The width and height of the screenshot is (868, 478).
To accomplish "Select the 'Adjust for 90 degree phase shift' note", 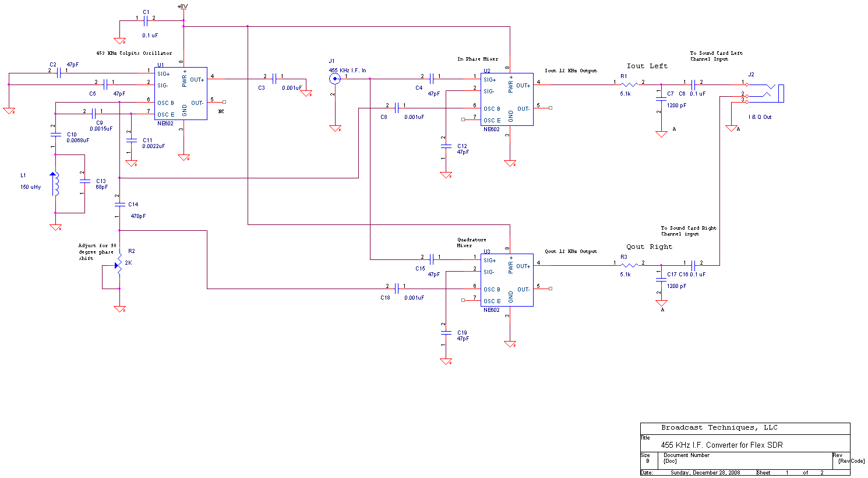I will 97,252.
